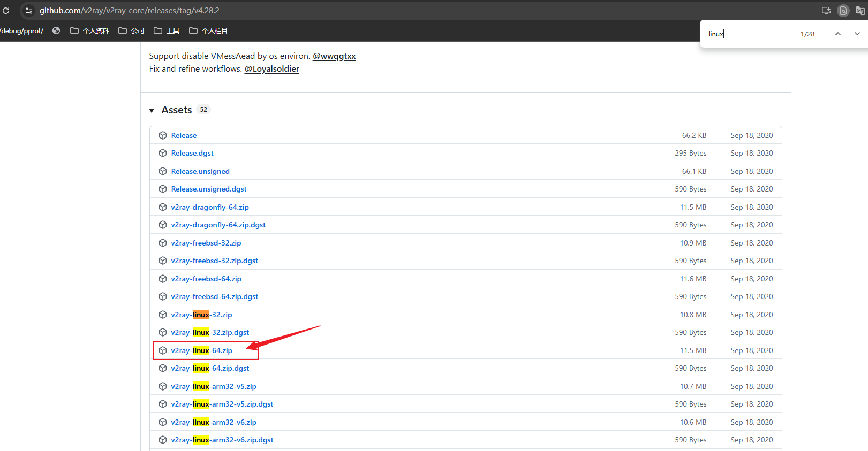Select the 10.8 MB size of v2ray-linux-32.zip

click(693, 315)
